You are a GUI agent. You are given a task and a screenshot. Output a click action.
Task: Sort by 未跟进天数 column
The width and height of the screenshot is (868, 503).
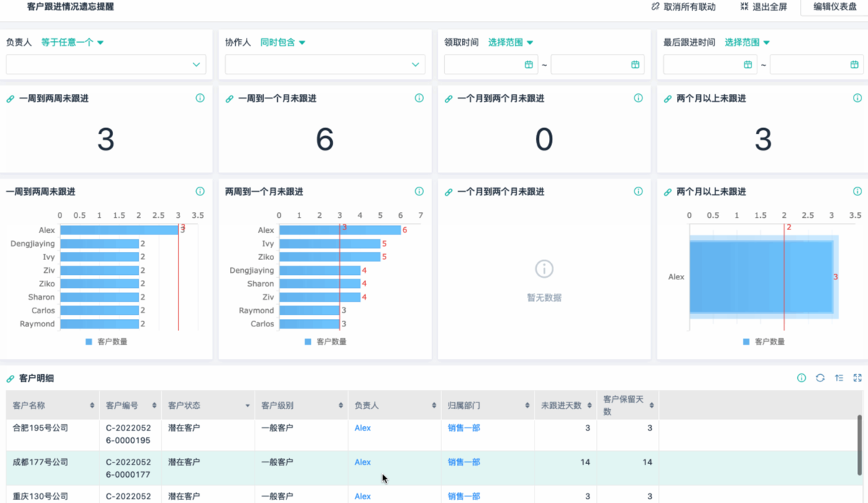tap(590, 405)
